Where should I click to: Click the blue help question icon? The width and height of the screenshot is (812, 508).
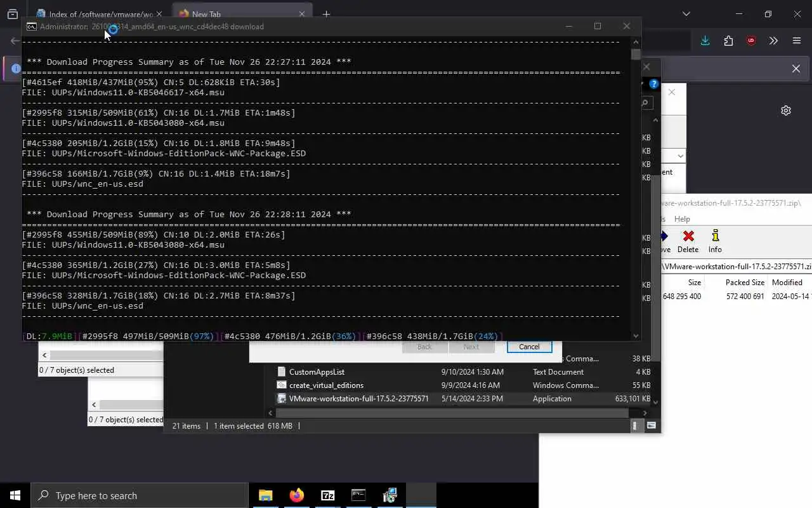(654, 84)
